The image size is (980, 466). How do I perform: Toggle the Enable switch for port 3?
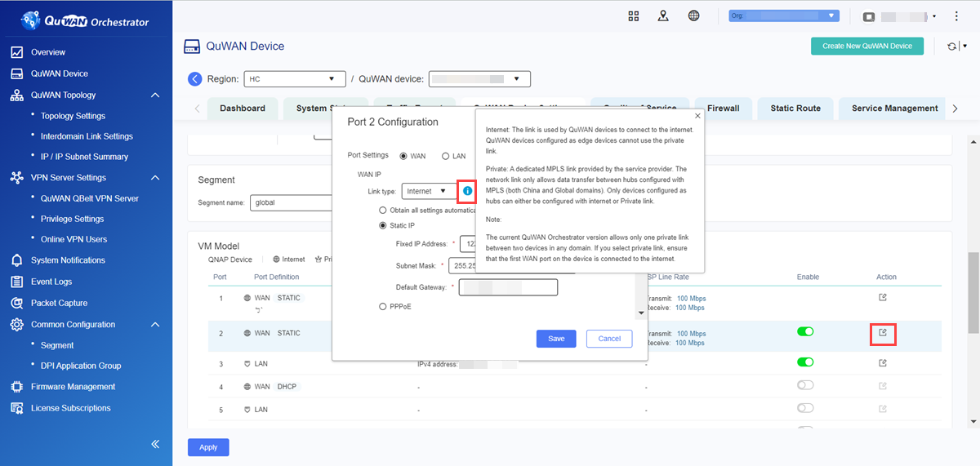click(806, 362)
